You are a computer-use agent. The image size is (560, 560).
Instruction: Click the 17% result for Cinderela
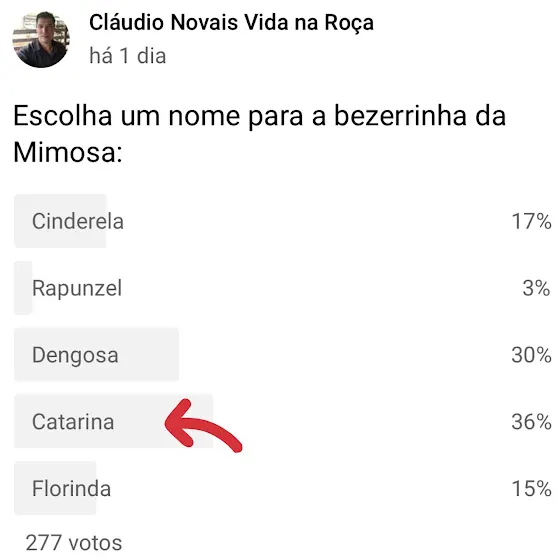pos(531,221)
